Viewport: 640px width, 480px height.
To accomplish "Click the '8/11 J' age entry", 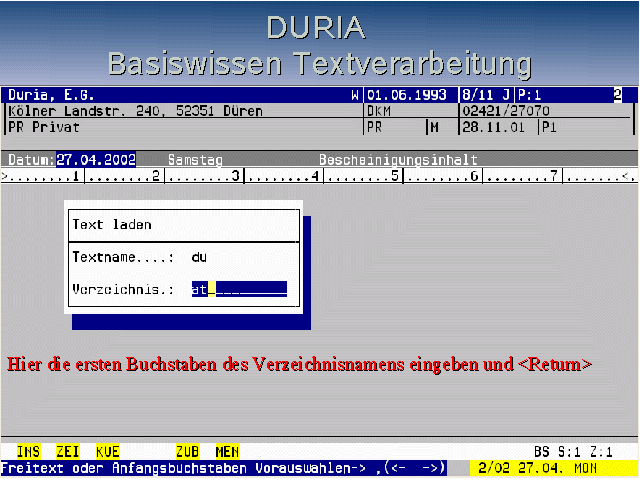I will coord(486,95).
